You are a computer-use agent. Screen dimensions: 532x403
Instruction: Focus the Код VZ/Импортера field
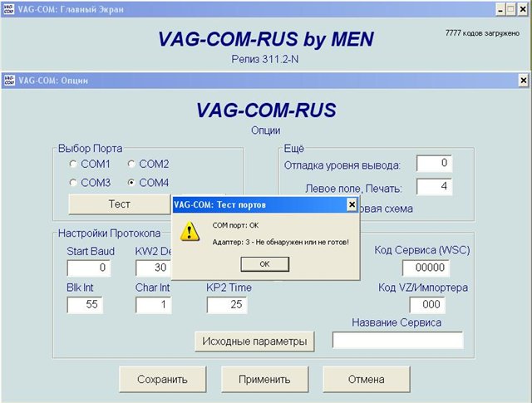click(427, 305)
